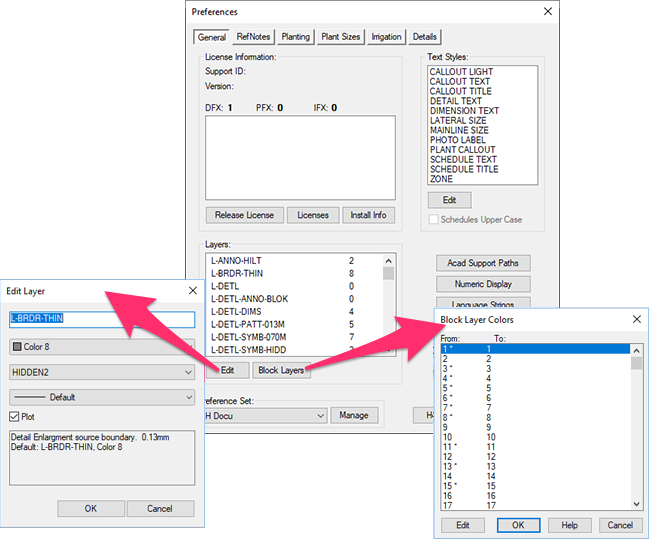Select color row 1 in Block Layer Colors
The image size is (649, 539).
click(536, 349)
